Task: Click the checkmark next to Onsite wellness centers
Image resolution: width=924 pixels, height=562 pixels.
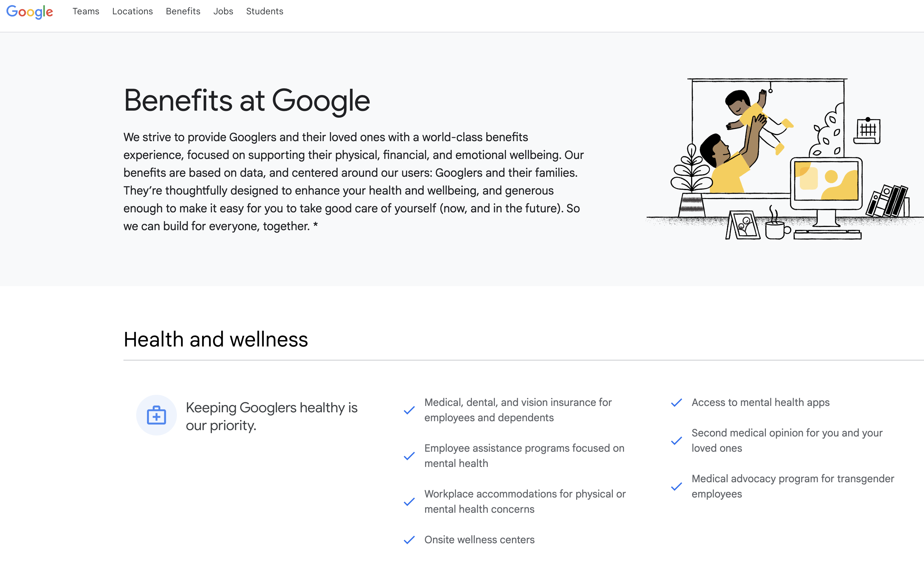Action: 409,539
